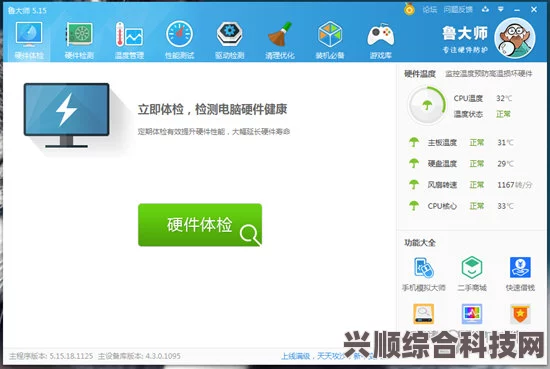The width and height of the screenshot is (550, 369).
Task: Open the 硬件体检 tab
Action: point(29,40)
